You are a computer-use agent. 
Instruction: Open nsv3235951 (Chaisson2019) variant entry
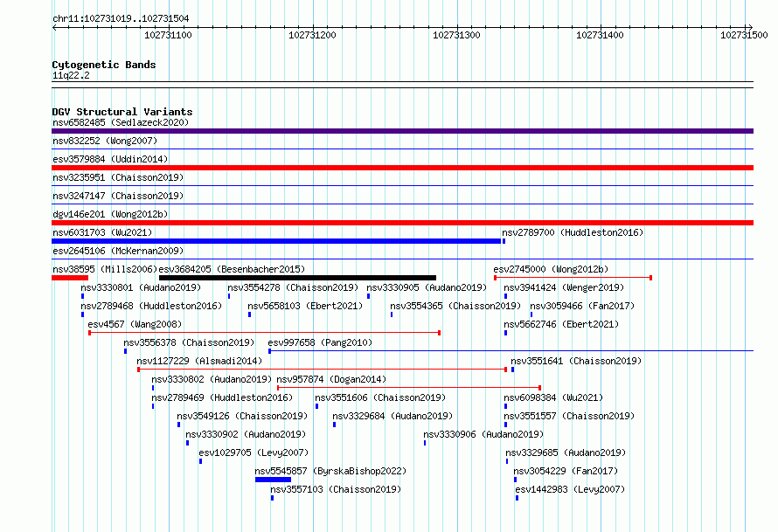118,177
